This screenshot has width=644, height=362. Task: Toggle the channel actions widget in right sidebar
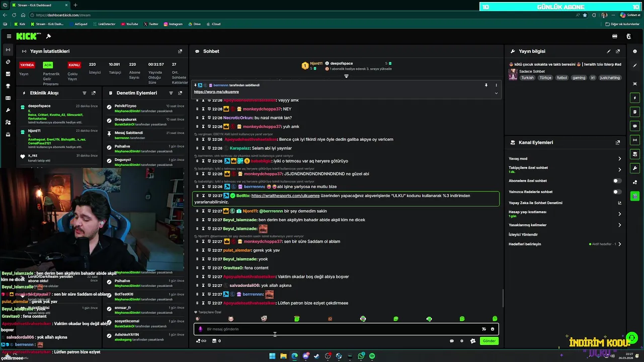coord(635,154)
